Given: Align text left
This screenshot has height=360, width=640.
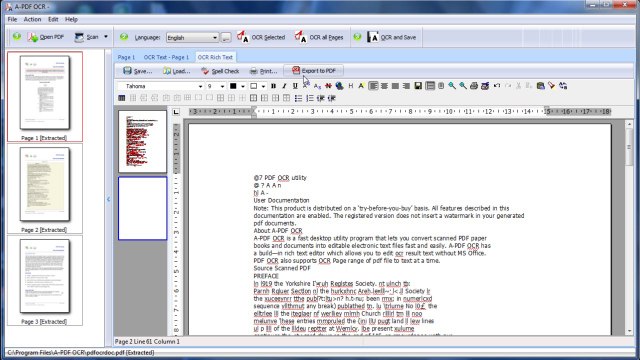Looking at the screenshot, I should tap(373, 86).
